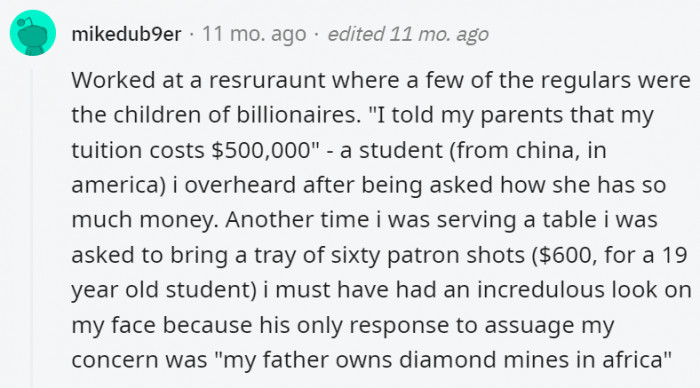
Task: Collapse the comment using the thread line
Action: 32,228
